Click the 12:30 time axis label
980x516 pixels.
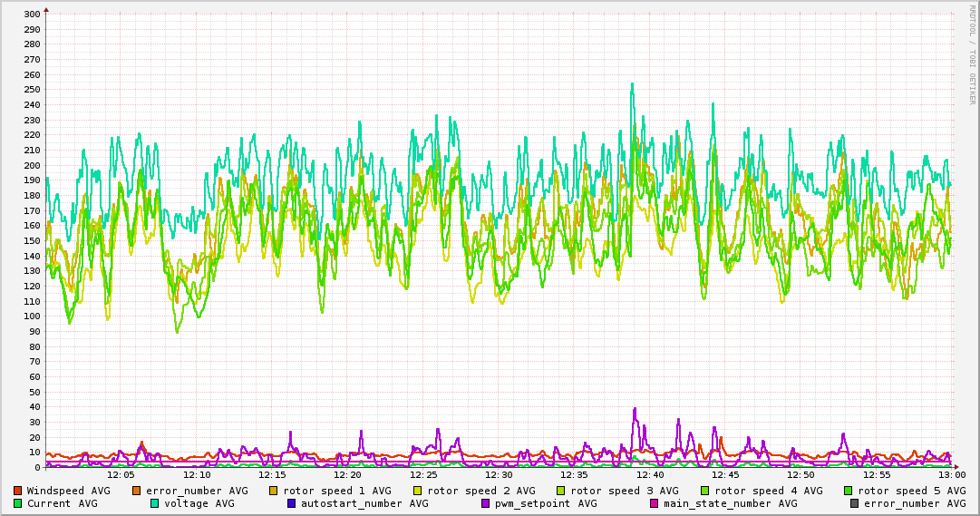[499, 475]
